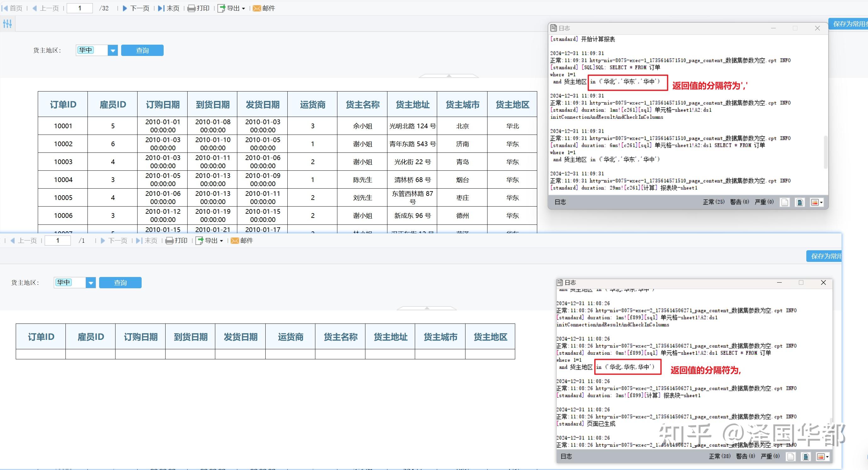Click the 保存为常用参数 save button
This screenshot has width=868, height=470.
click(849, 24)
